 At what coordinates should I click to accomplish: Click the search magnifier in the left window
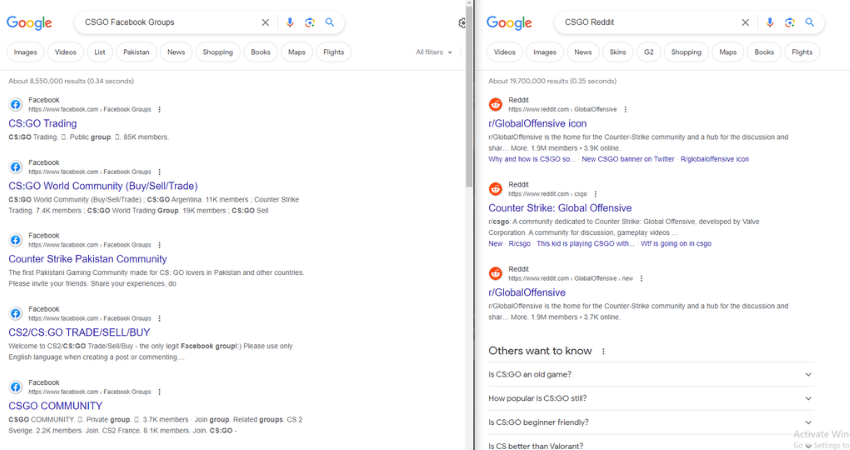[330, 22]
